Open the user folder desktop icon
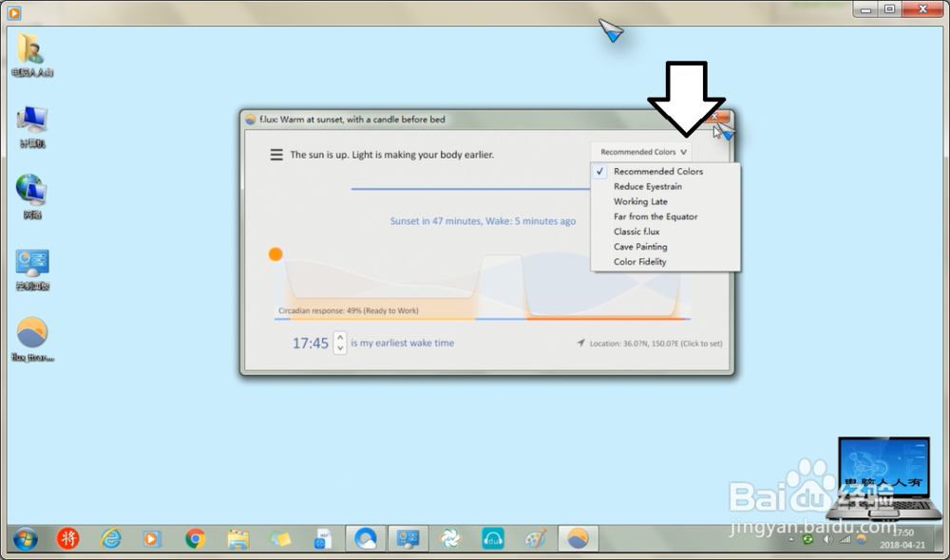 pos(32,55)
